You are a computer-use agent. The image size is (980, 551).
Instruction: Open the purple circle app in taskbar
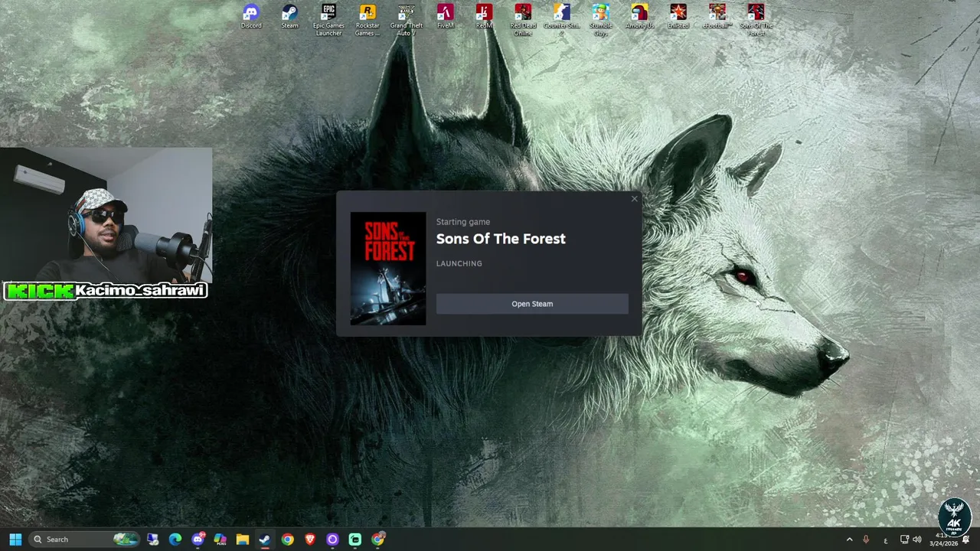(332, 540)
